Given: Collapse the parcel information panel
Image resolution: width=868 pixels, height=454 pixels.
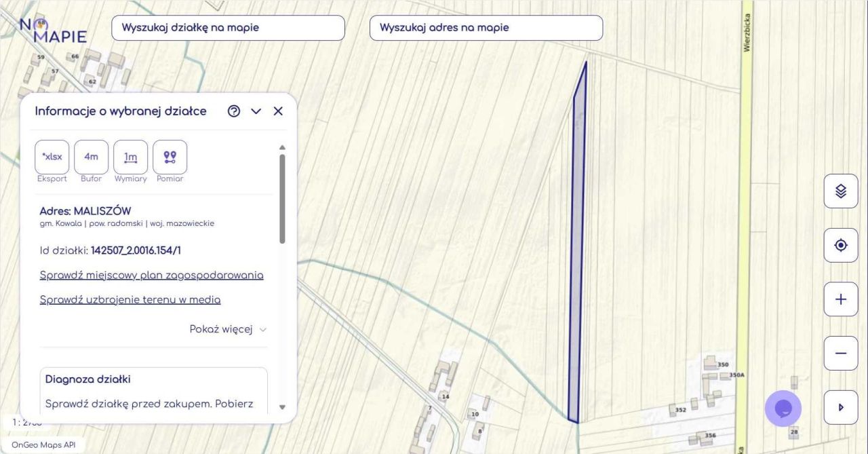Looking at the screenshot, I should point(256,111).
